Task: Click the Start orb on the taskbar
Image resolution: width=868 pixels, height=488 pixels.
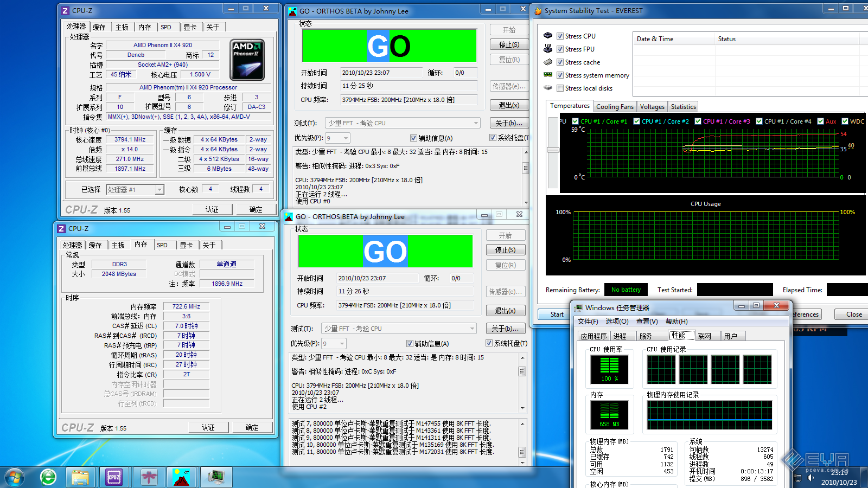Action: (14, 478)
